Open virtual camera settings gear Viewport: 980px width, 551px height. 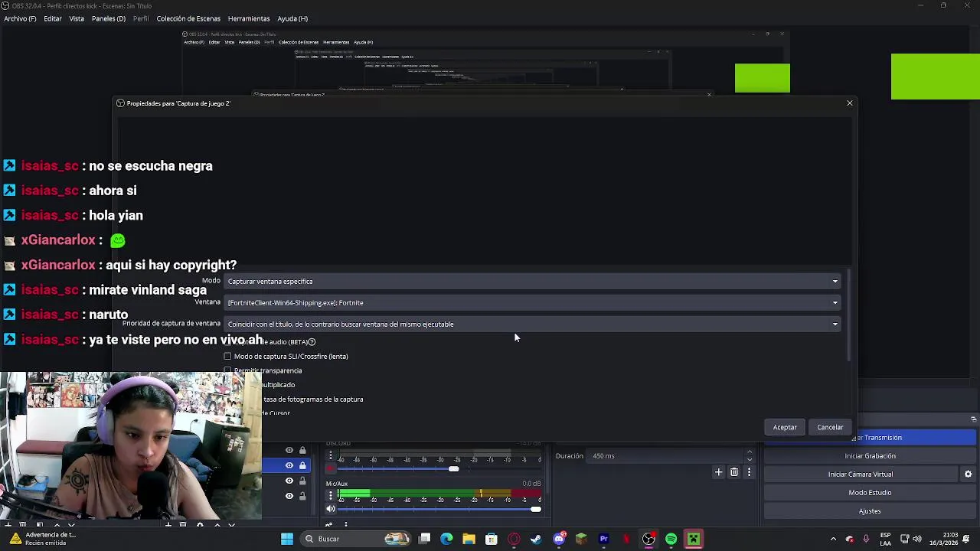coord(968,474)
